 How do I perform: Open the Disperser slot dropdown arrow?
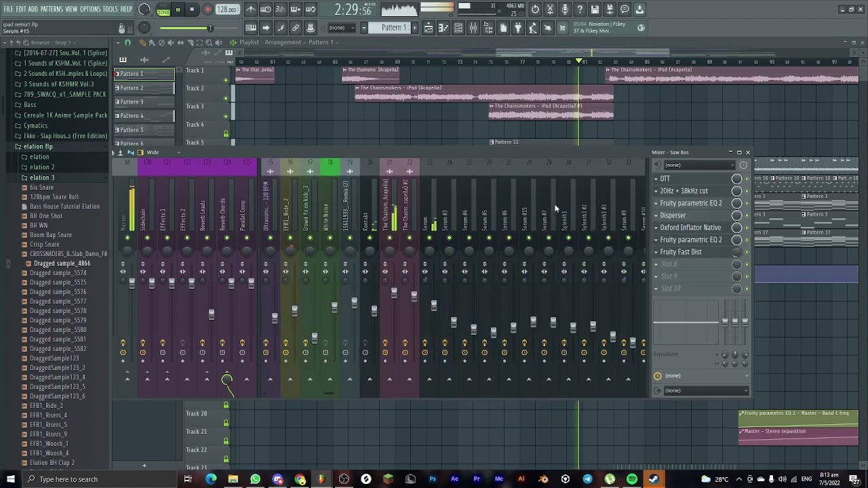656,216
